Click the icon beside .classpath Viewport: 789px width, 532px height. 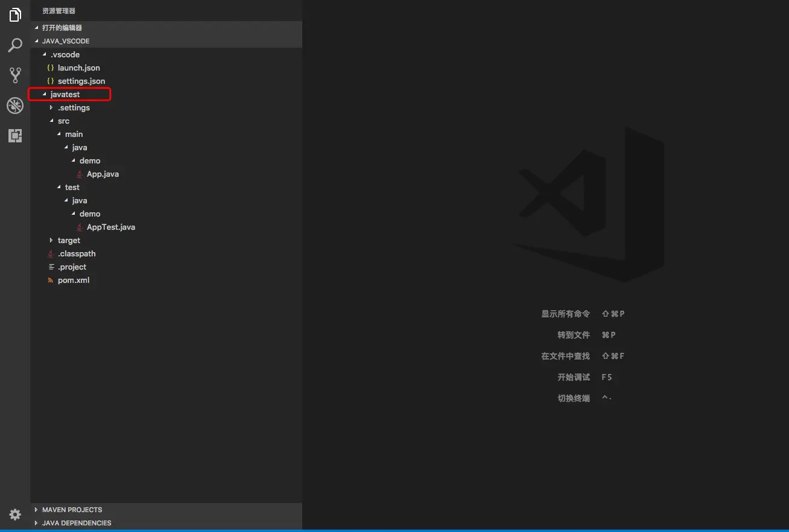pos(51,253)
